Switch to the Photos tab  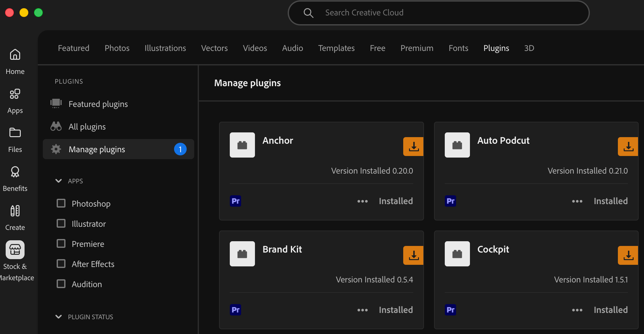117,48
